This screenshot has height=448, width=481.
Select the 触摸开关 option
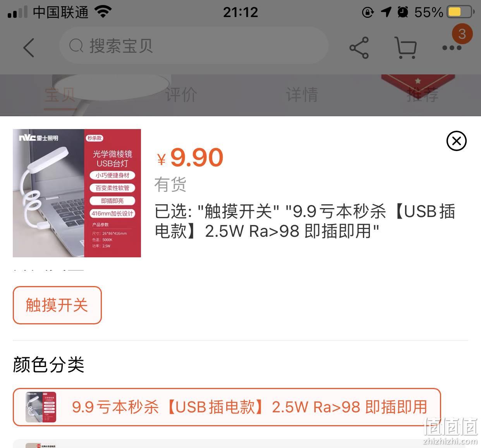pos(57,305)
